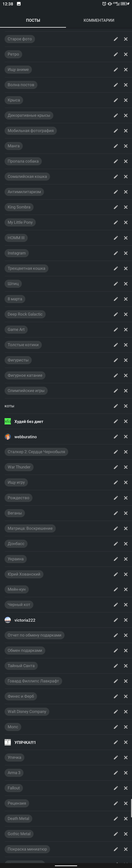Select the Посты tab
The width and height of the screenshot is (132, 868).
(x=33, y=20)
